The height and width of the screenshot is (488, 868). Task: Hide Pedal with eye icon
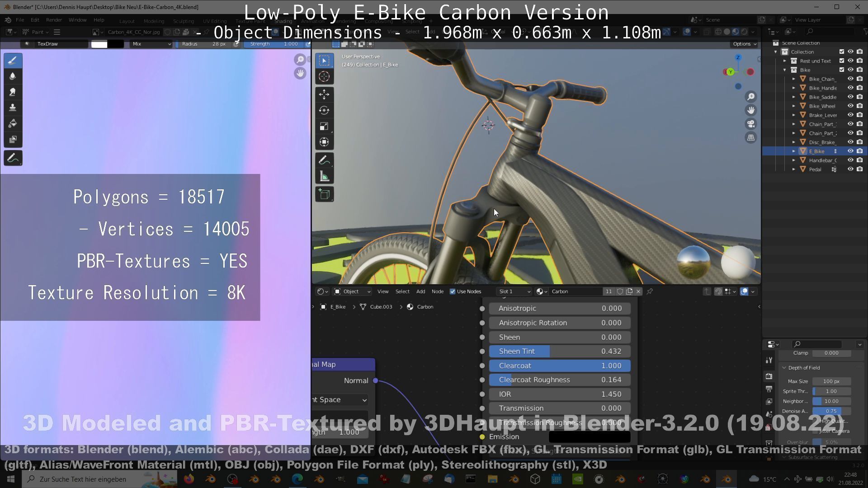pyautogui.click(x=850, y=169)
